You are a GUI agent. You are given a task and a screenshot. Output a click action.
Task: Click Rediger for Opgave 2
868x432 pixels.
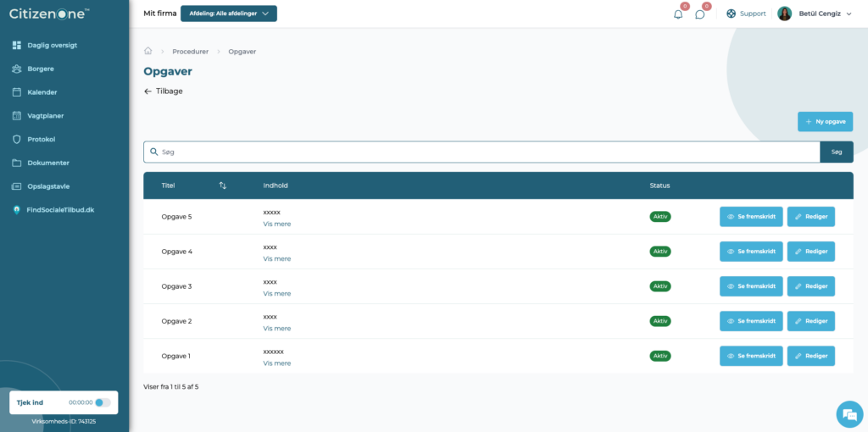tap(811, 321)
